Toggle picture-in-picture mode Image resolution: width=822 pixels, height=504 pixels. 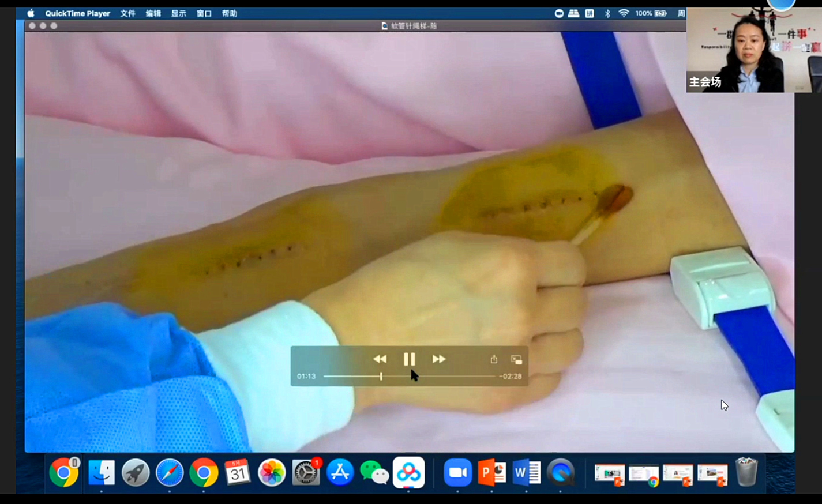click(516, 359)
